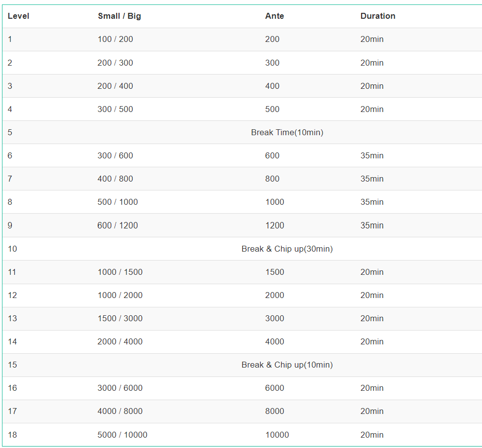Image resolution: width=482 pixels, height=448 pixels.
Task: Click the 10000 ante value
Action: [x=277, y=435]
